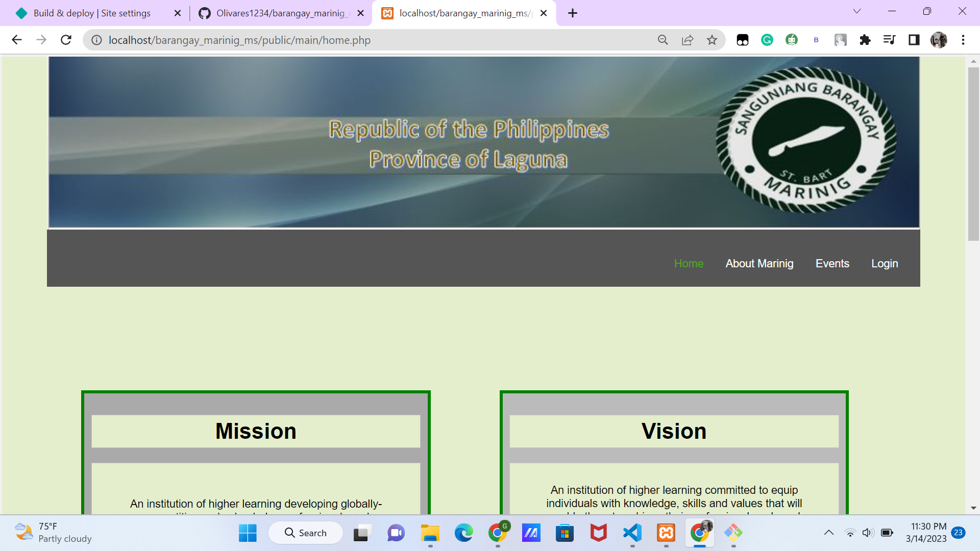This screenshot has width=980, height=551.
Task: Open the About Marinig page
Action: point(759,263)
